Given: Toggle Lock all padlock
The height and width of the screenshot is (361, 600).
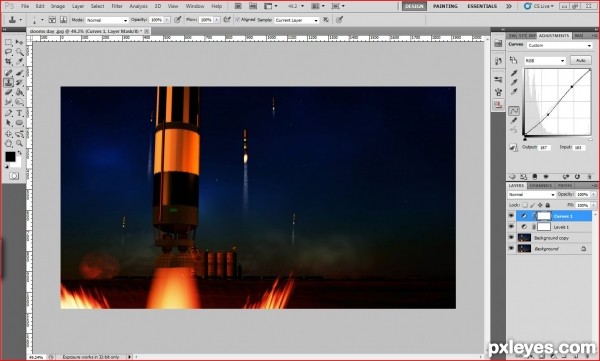Looking at the screenshot, I should 548,205.
